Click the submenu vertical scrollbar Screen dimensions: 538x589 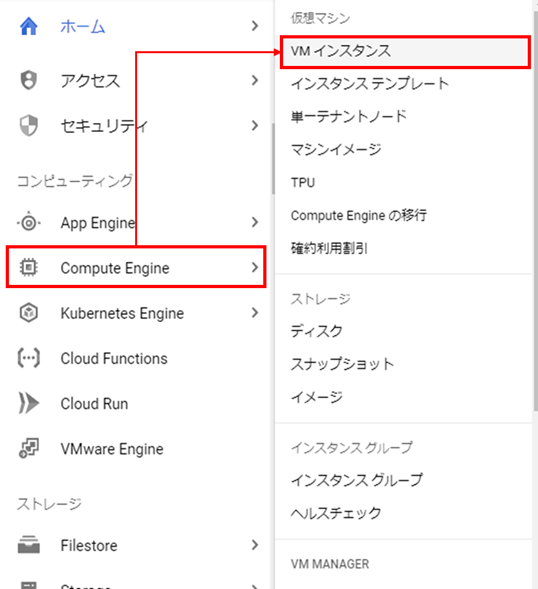coord(535,210)
